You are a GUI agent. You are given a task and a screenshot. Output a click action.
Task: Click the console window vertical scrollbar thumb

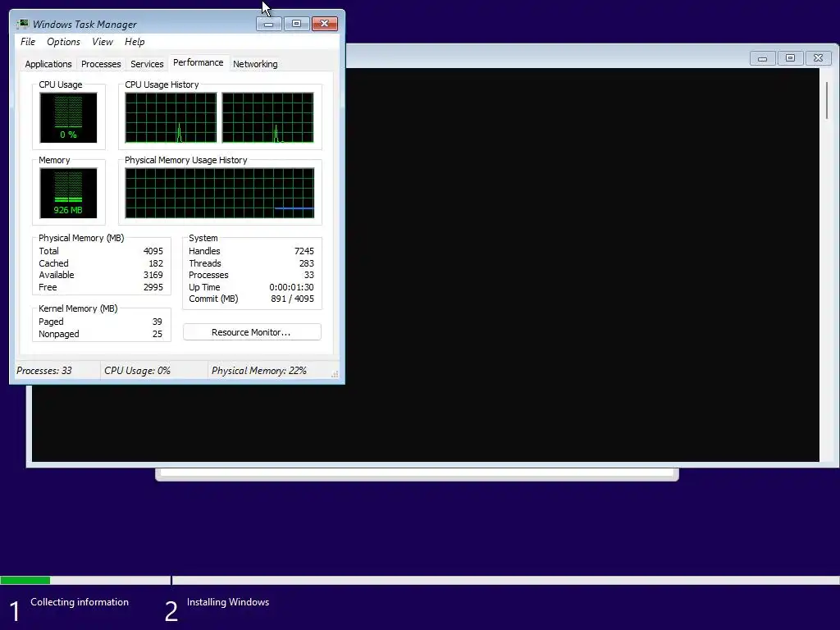[x=827, y=100]
